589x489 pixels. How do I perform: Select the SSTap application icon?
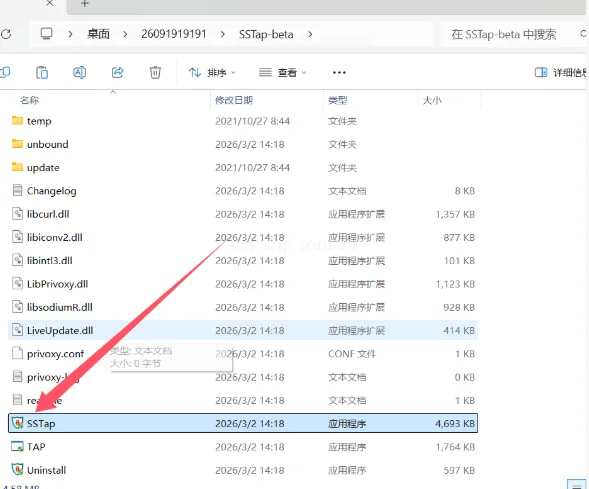(x=17, y=423)
